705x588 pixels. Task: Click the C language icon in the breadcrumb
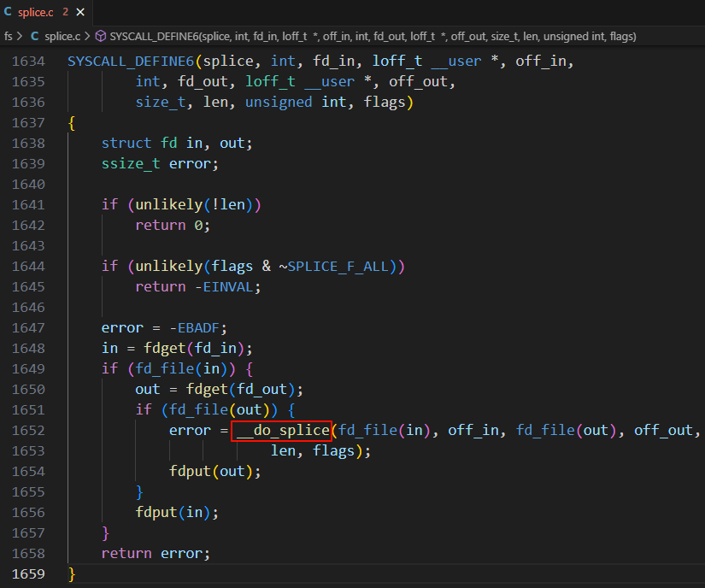click(x=35, y=37)
